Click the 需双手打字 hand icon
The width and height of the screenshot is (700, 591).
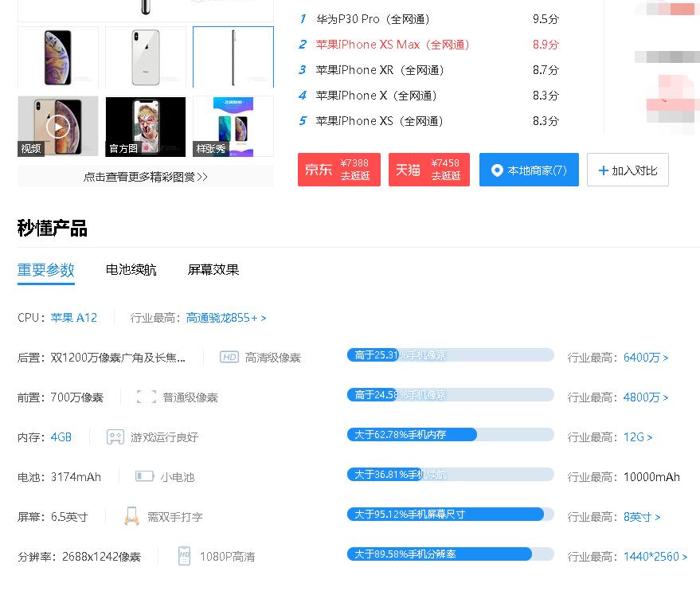tap(132, 516)
